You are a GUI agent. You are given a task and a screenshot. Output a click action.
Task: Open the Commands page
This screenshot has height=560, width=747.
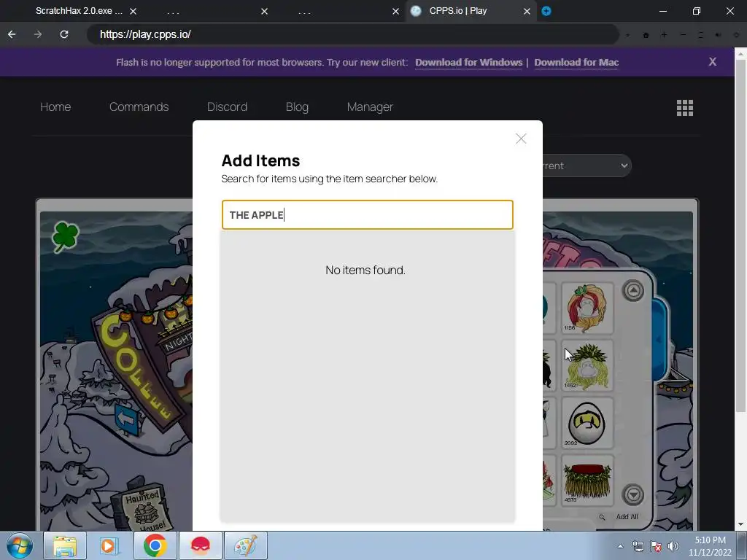coord(139,106)
